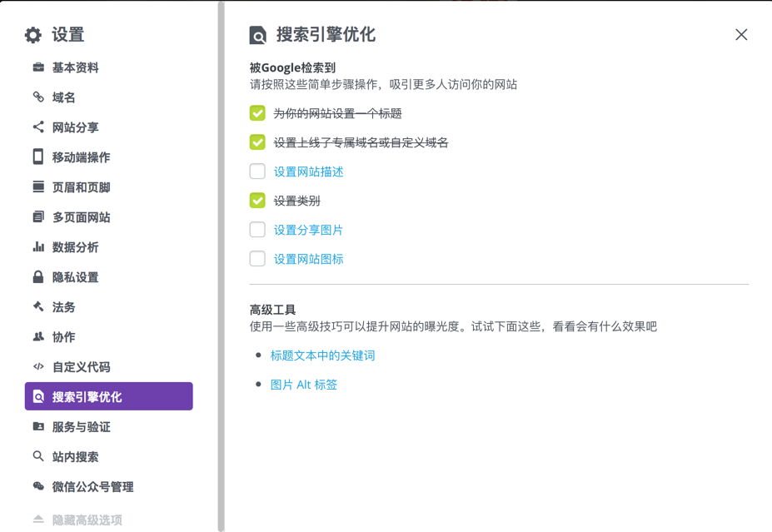Uncheck the 设置类别 checkbox
772x532 pixels.
point(257,201)
